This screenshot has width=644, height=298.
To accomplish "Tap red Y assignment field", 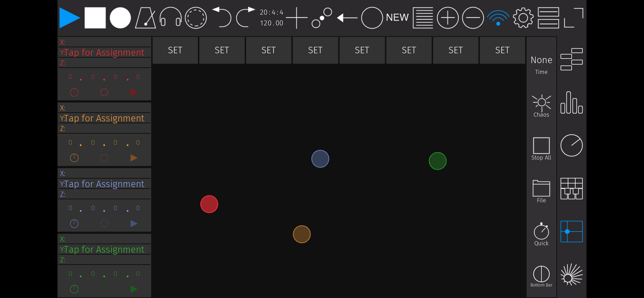I will (x=104, y=52).
